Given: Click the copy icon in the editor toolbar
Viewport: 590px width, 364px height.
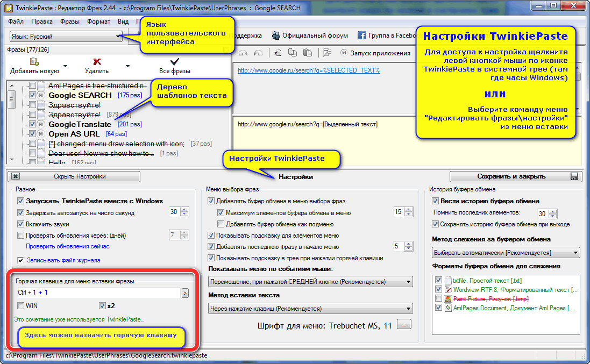Looking at the screenshot, I should pos(293,53).
